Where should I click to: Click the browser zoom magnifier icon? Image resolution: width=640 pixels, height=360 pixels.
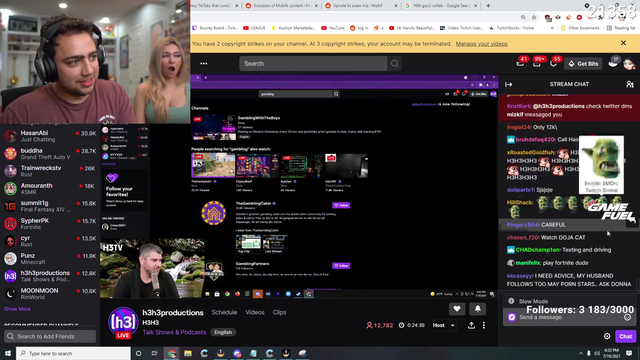(523, 18)
